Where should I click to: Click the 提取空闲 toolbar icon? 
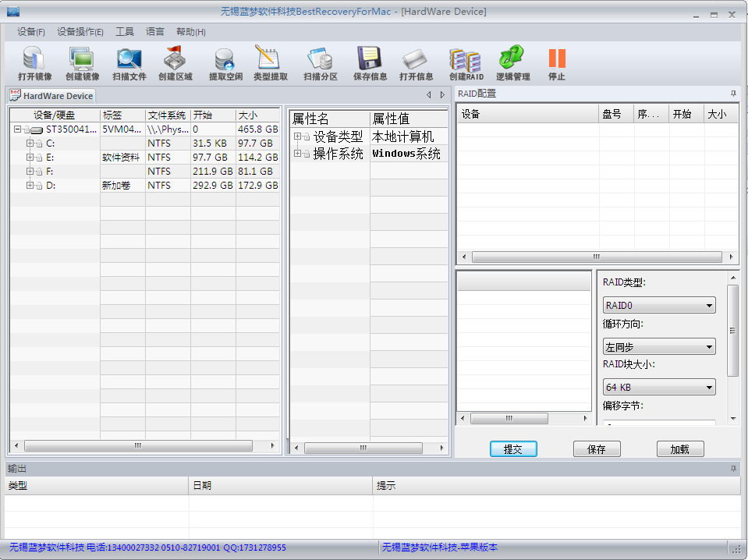pyautogui.click(x=225, y=59)
